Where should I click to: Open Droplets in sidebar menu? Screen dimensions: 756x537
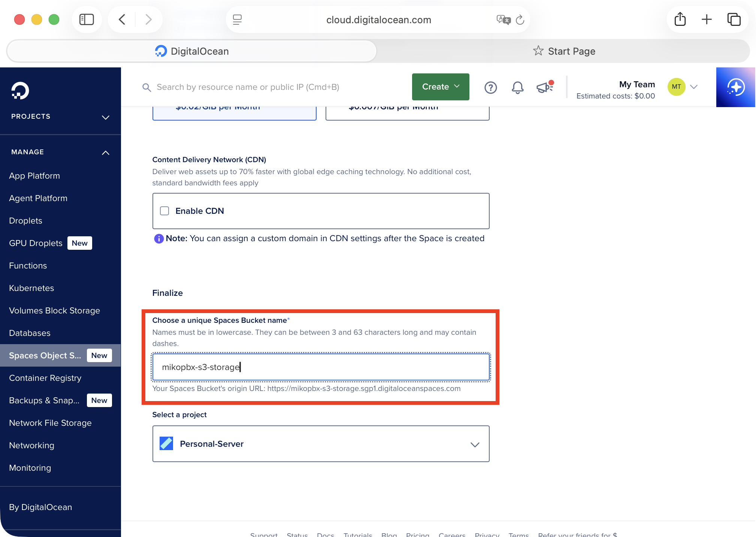(x=25, y=221)
